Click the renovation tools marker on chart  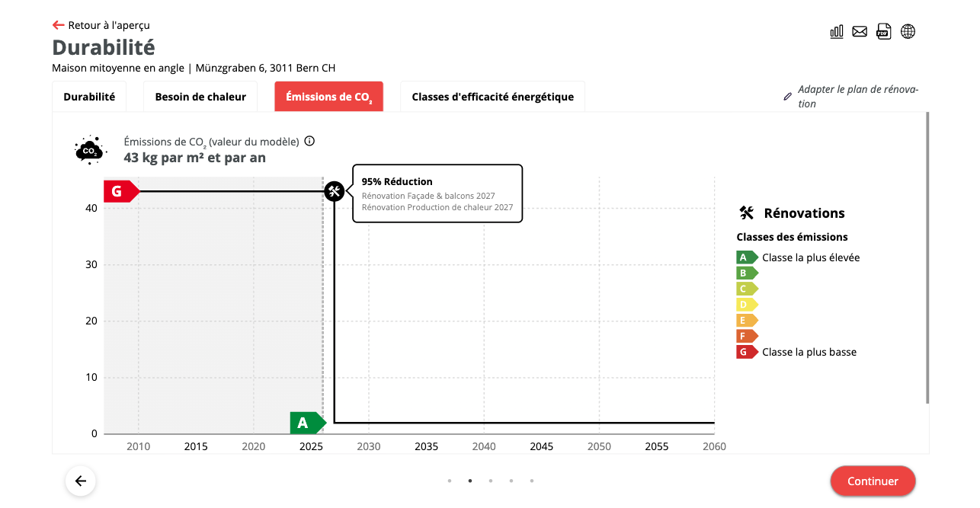point(334,191)
